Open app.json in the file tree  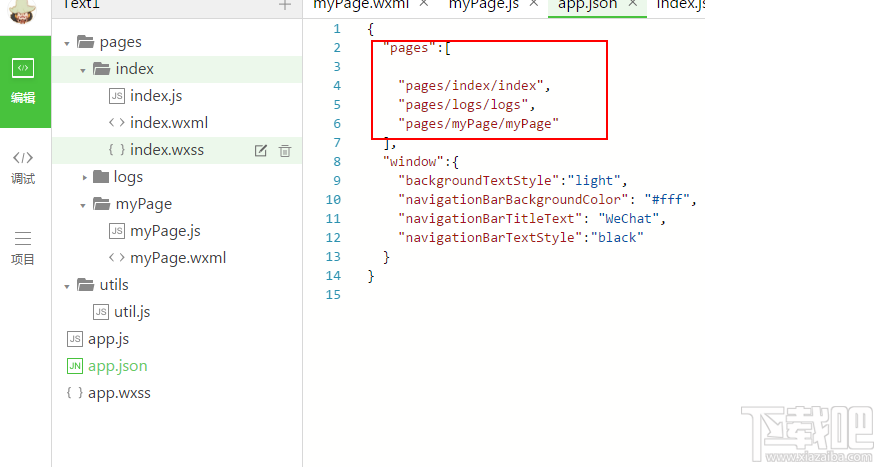(177, 366)
